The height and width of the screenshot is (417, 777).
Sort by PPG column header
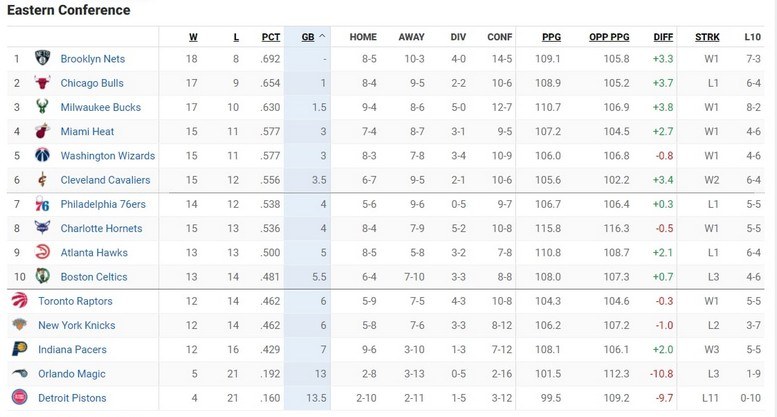(x=551, y=37)
